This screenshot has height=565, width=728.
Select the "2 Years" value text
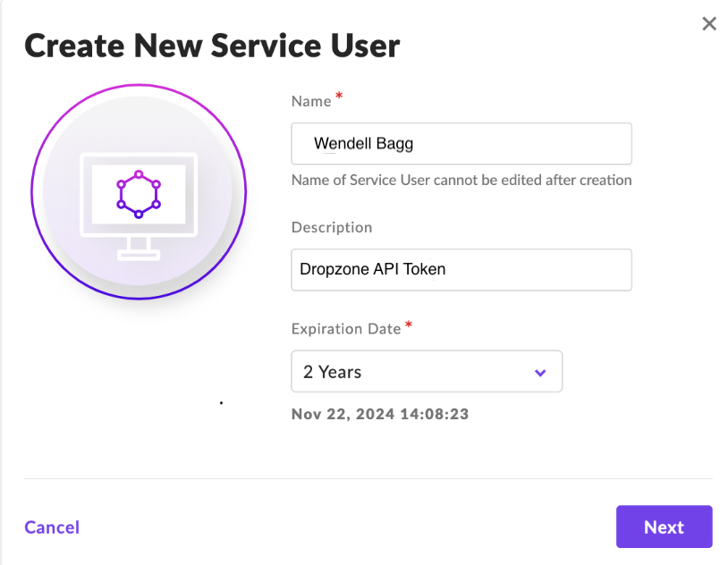coord(332,372)
